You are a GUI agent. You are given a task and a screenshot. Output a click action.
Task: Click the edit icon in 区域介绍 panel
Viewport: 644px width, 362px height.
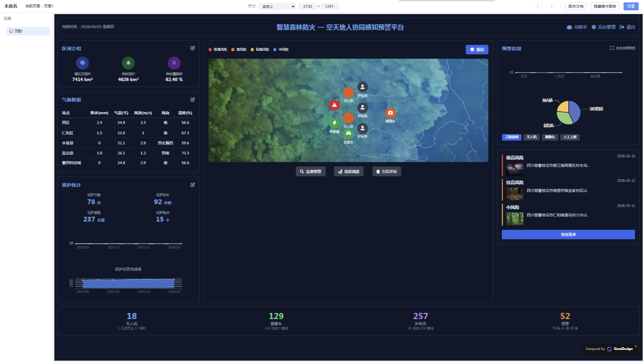[193, 48]
